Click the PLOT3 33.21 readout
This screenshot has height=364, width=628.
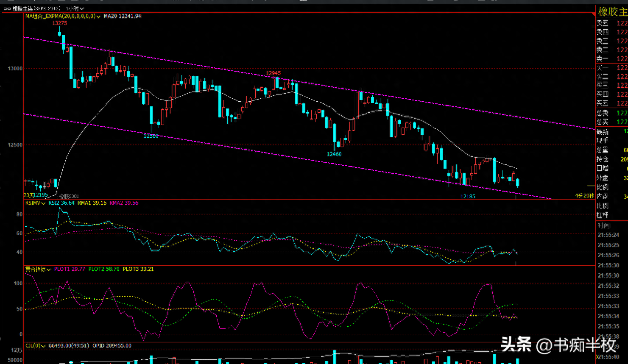pos(138,269)
